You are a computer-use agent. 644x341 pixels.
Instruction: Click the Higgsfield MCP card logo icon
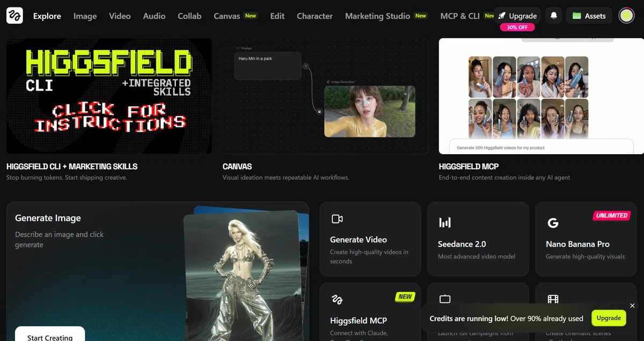point(337,300)
